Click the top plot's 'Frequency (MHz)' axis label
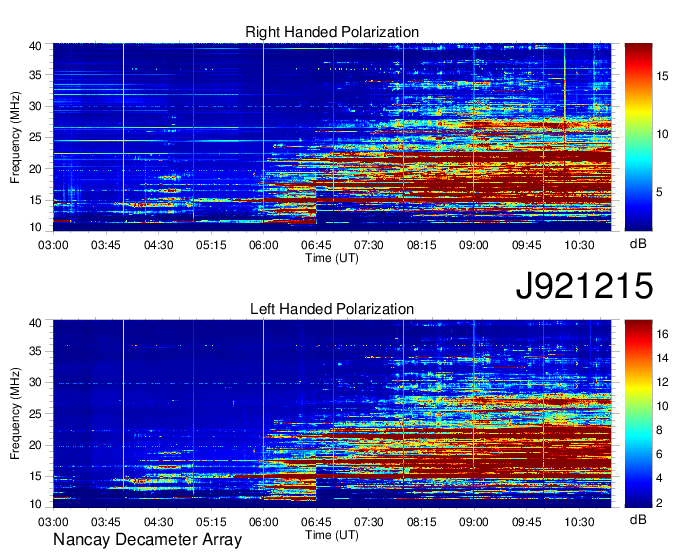 (15, 137)
